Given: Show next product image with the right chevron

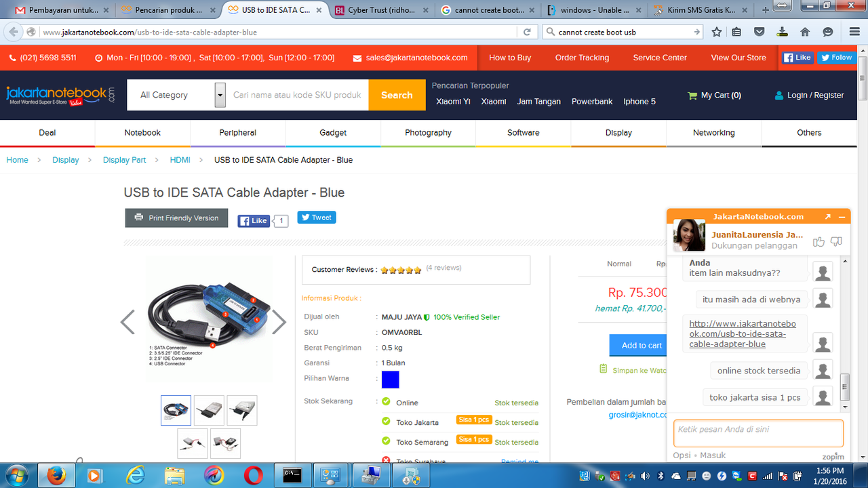Looking at the screenshot, I should point(279,323).
